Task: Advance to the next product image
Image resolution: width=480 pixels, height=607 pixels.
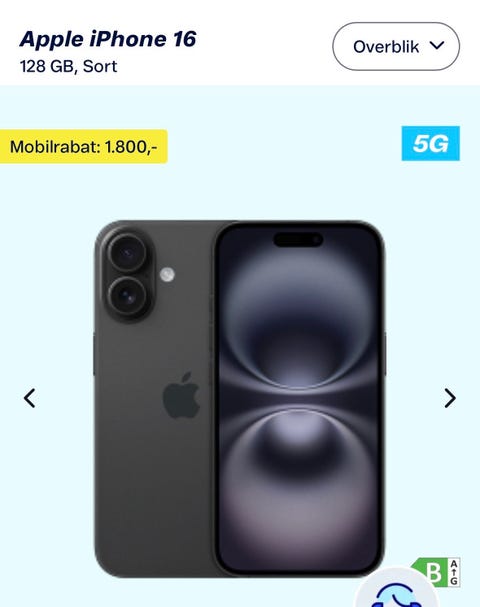Action: coord(450,398)
